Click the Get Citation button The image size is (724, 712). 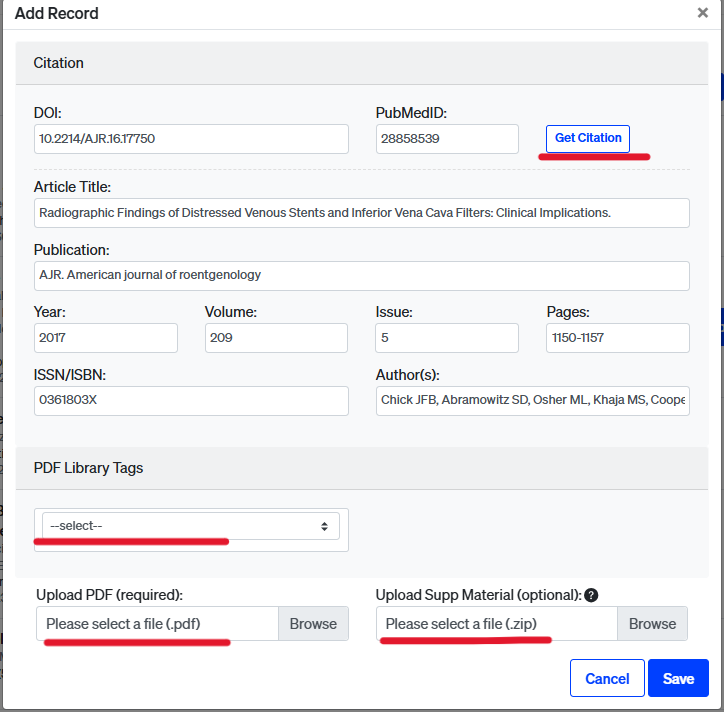click(x=588, y=138)
